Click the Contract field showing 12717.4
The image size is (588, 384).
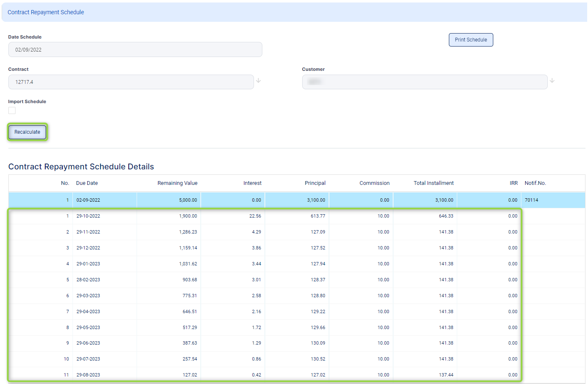click(131, 82)
